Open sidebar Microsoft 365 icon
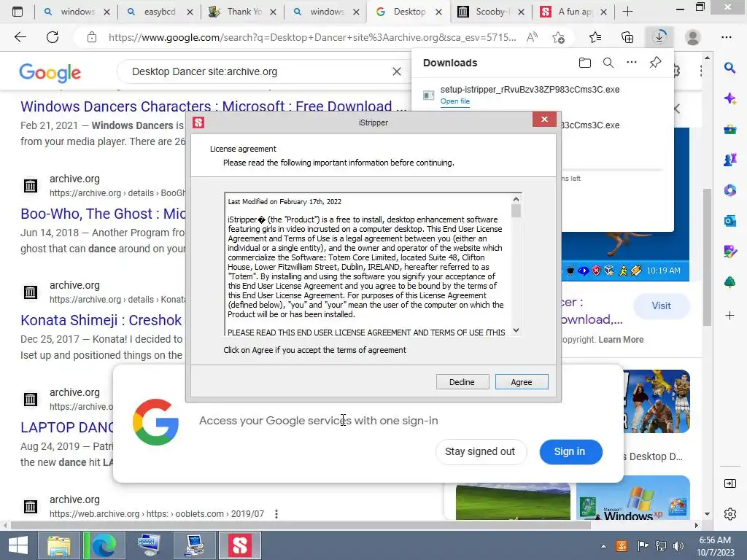 point(729,190)
